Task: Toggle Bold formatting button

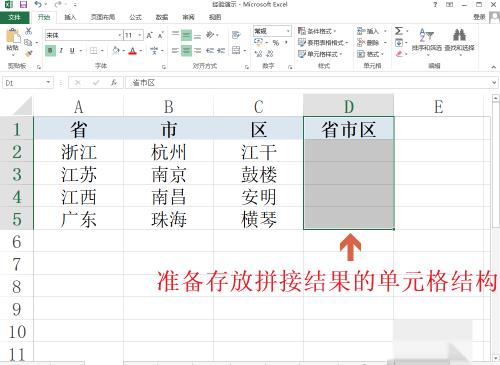Action: [50, 51]
